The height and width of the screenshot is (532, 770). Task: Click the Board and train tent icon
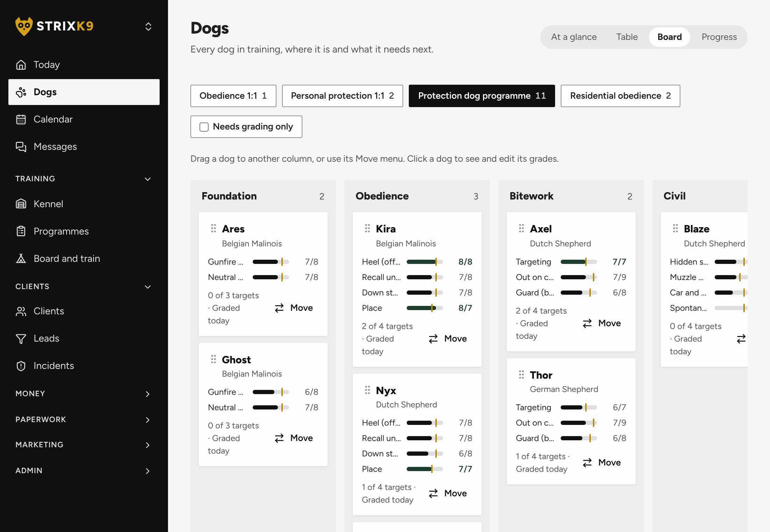21,259
